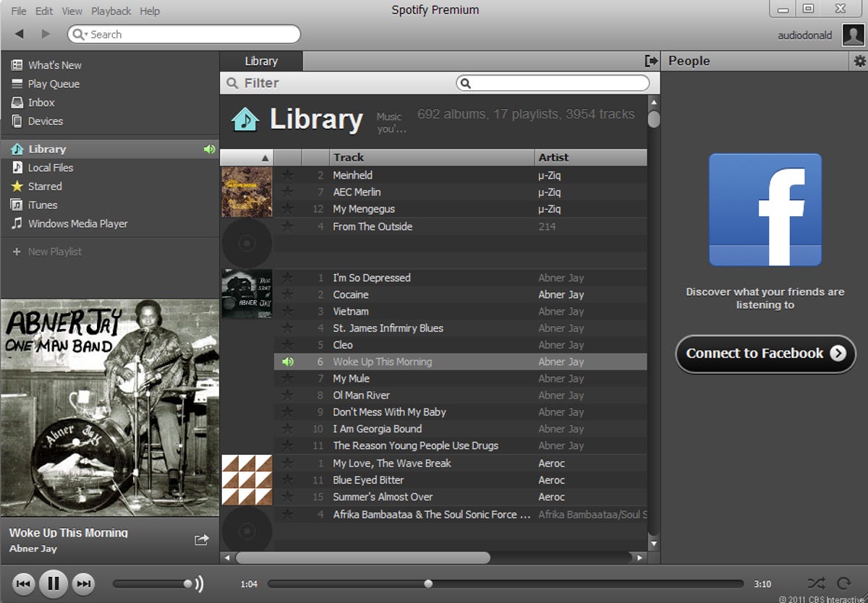Open Devices in sidebar
This screenshot has height=603, width=868.
tap(45, 121)
